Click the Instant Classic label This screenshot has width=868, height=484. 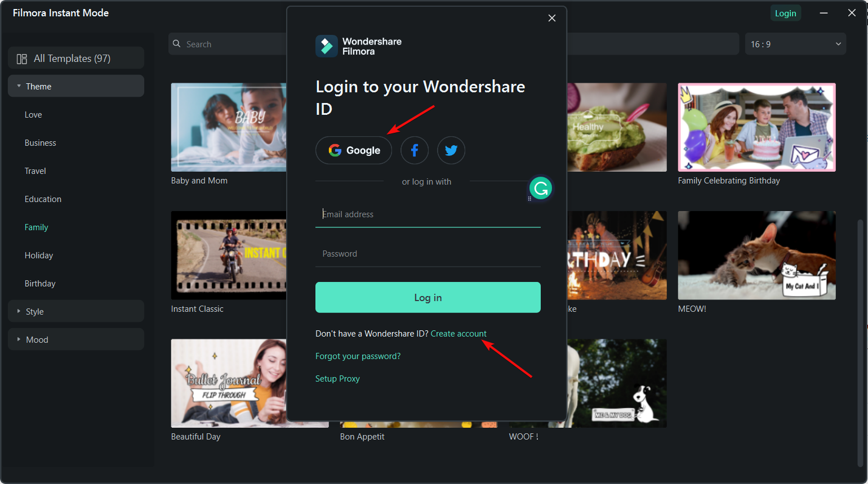pos(197,309)
